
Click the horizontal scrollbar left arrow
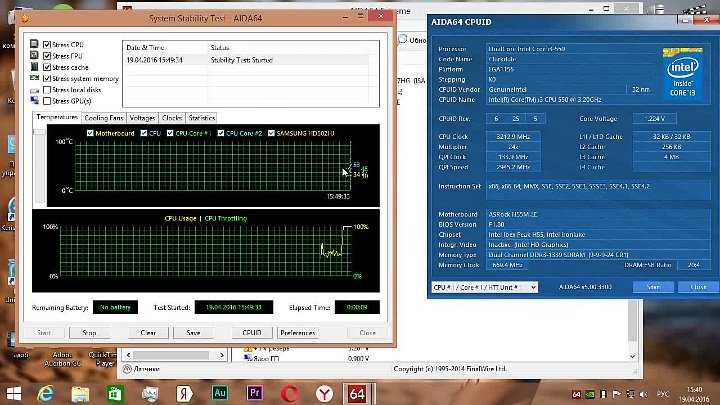[128, 355]
